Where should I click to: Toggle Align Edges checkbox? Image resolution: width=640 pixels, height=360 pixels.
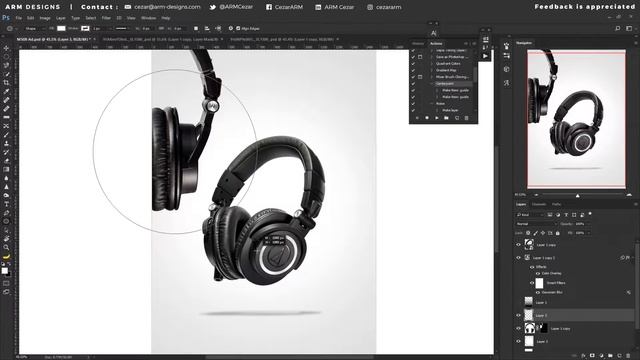(238, 29)
